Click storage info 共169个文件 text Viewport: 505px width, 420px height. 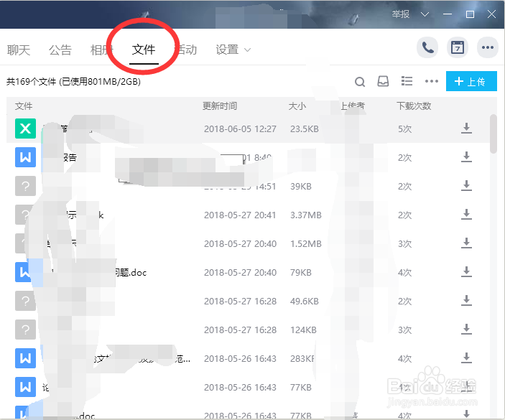click(73, 81)
